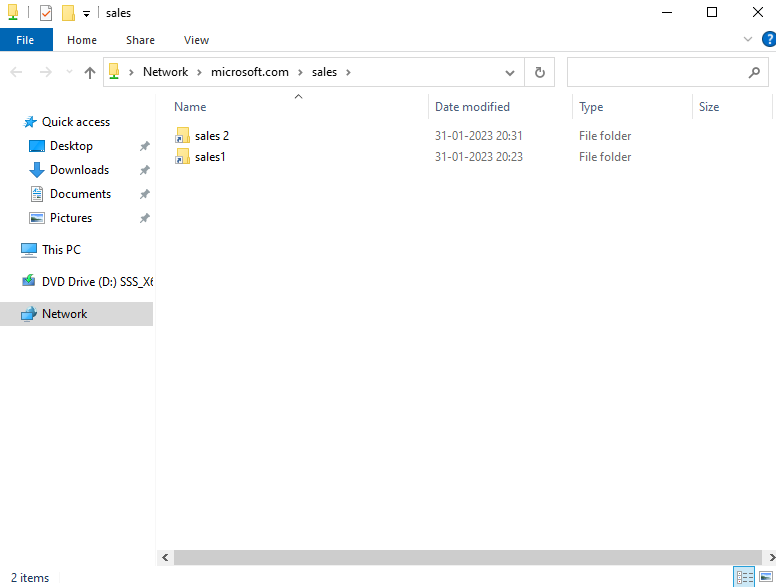Image resolution: width=776 pixels, height=587 pixels.
Task: Select This PC in navigation pane
Action: [61, 250]
